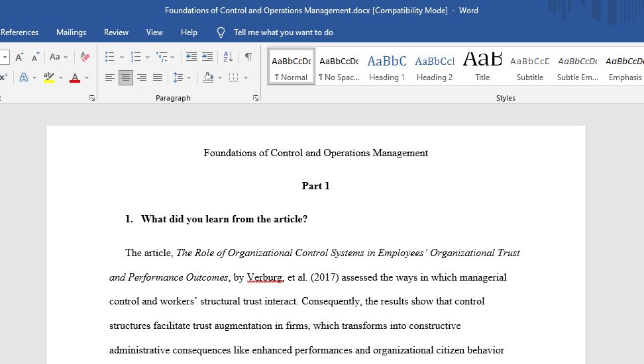Open line spacing dropdown arrow

(189, 77)
